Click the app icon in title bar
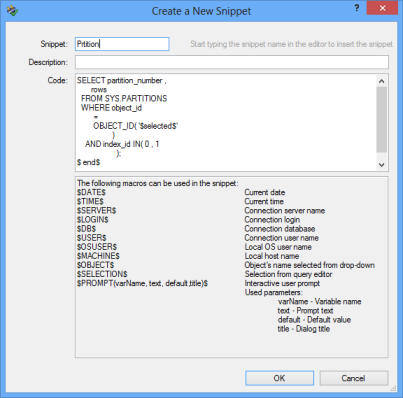The image size is (403, 398). click(x=13, y=11)
